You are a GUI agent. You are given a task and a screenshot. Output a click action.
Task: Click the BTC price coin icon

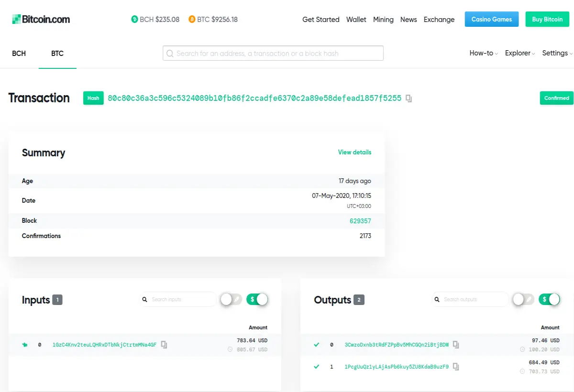coord(192,19)
